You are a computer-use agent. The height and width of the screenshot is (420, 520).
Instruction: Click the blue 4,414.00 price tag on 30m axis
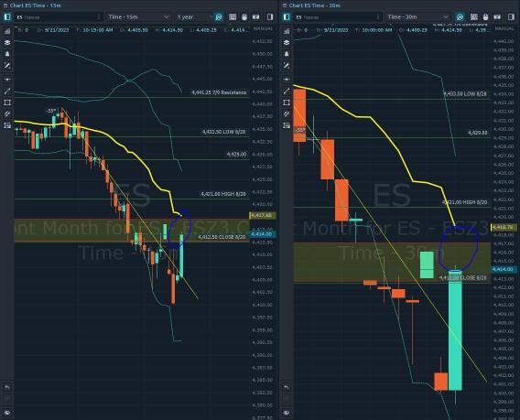click(x=503, y=269)
